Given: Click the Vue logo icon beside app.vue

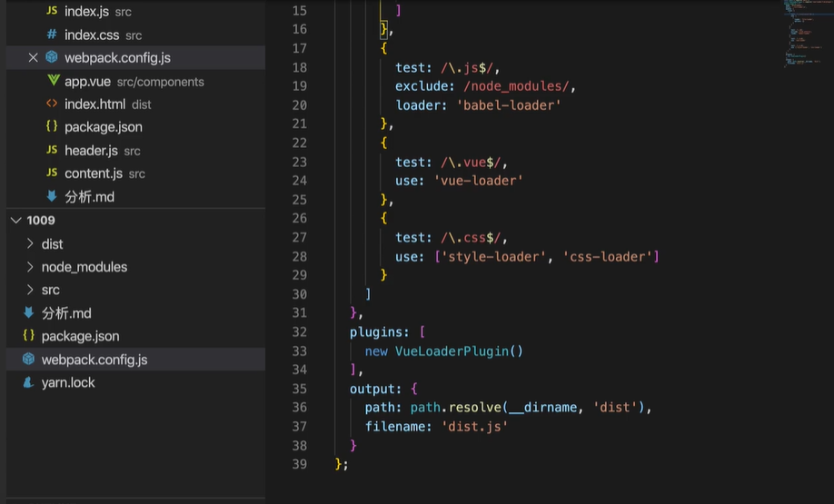Looking at the screenshot, I should (x=54, y=80).
